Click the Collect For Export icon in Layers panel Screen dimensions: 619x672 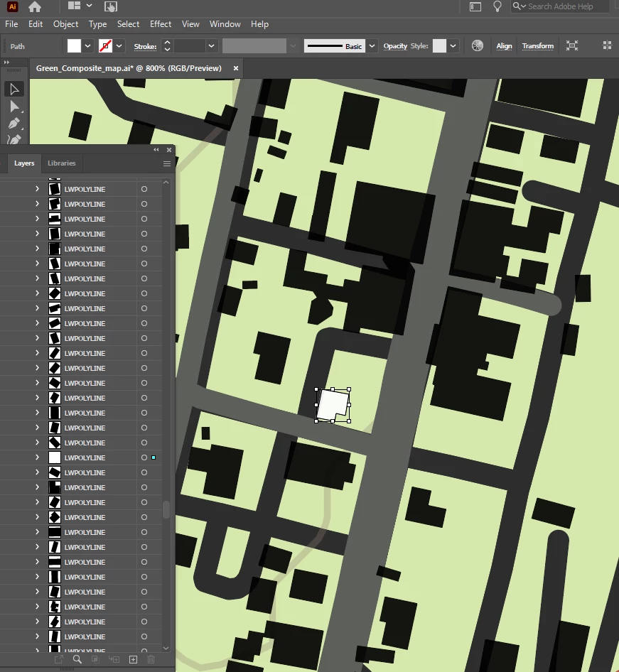point(59,660)
